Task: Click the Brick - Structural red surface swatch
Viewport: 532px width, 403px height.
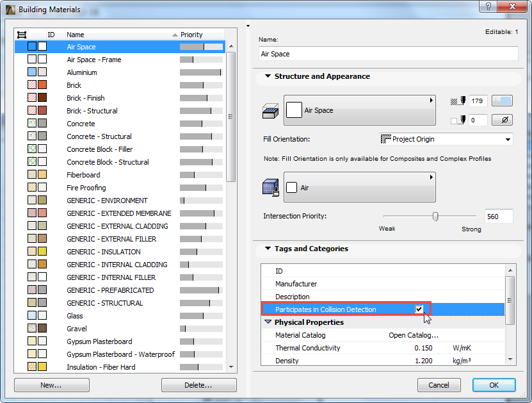Action: coord(42,110)
